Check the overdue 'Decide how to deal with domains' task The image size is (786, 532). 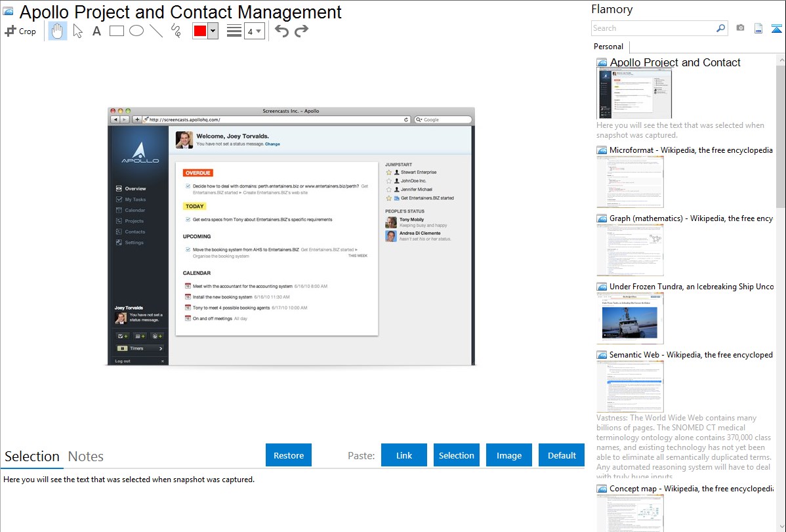tap(188, 186)
